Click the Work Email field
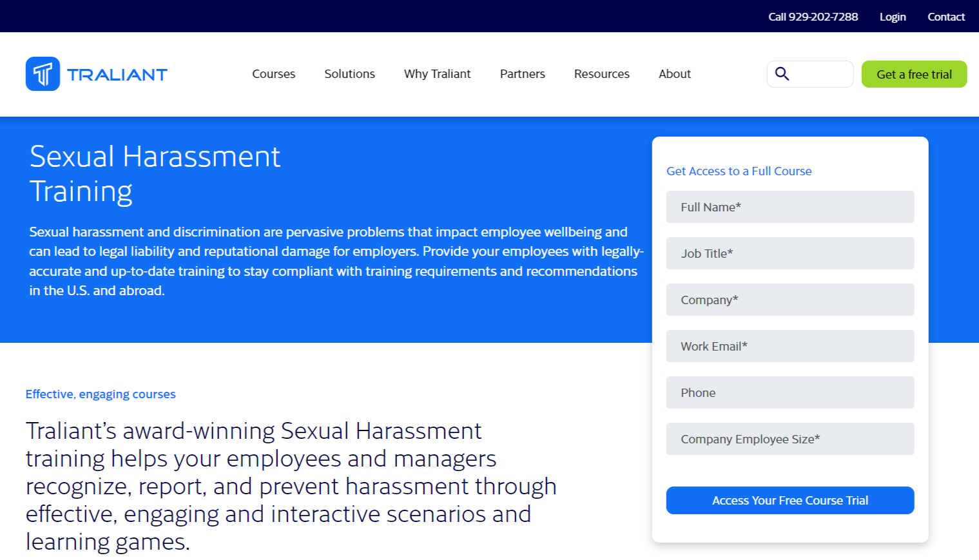The height and width of the screenshot is (560, 979). pos(790,346)
